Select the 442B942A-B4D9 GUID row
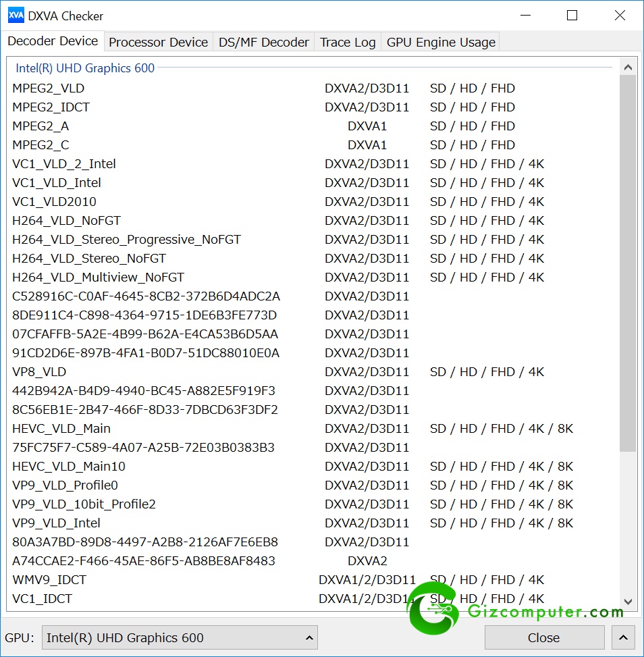Screen dimensions: 644x657 coord(312,391)
